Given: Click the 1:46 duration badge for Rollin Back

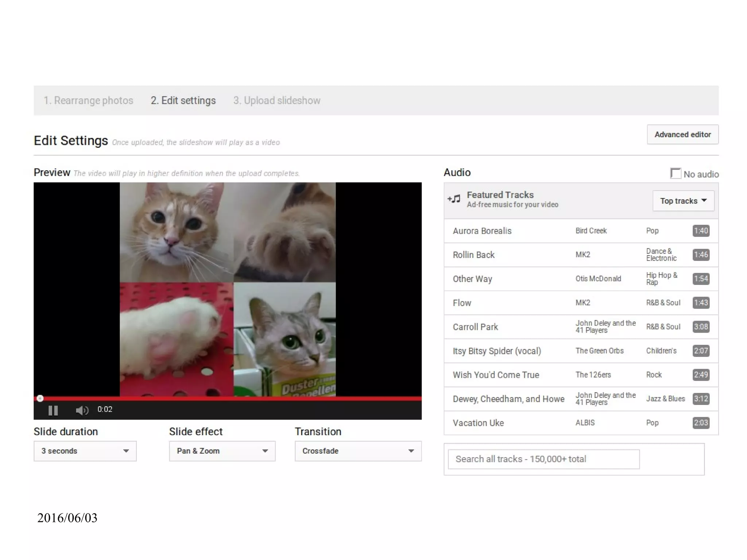Looking at the screenshot, I should tap(701, 255).
